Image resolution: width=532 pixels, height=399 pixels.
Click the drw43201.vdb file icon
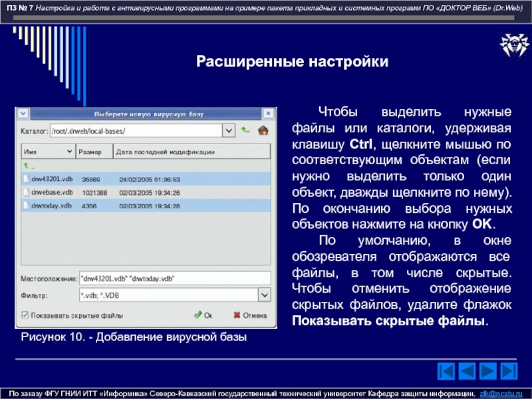[26, 179]
